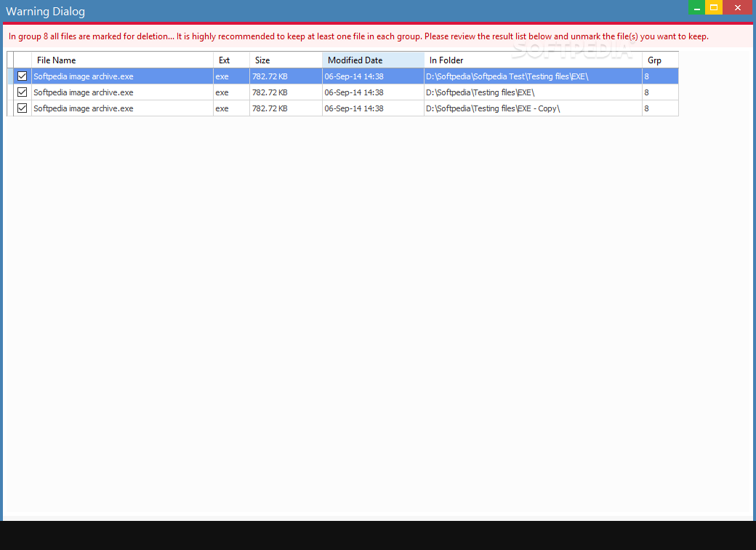Screen dimensions: 756x550
Task: Sort list by Modified Date column header
Action: [373, 60]
